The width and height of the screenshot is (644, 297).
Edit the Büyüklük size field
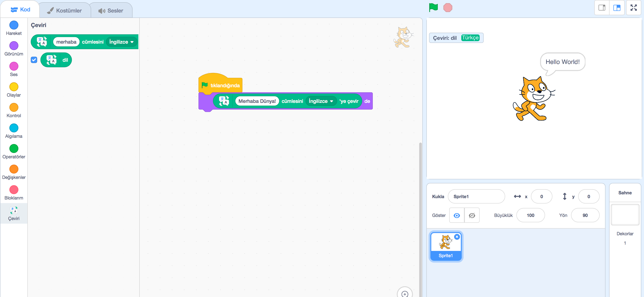pyautogui.click(x=530, y=215)
